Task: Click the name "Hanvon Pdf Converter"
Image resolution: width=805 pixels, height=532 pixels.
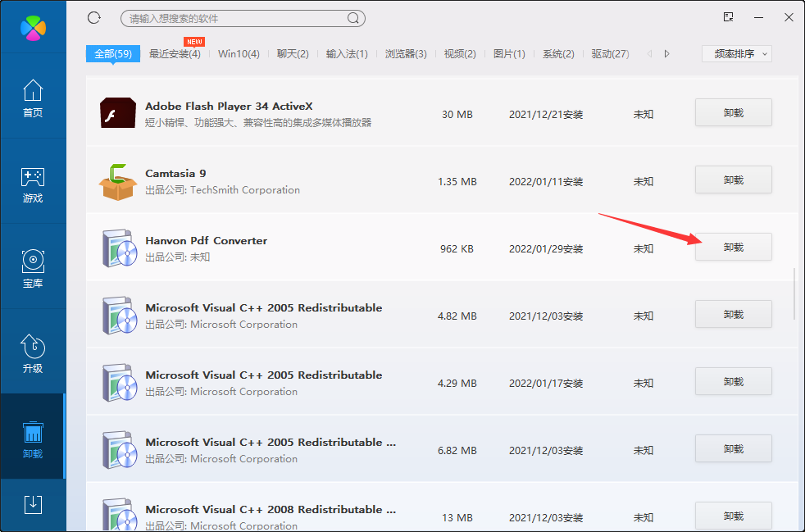Action: pyautogui.click(x=207, y=241)
